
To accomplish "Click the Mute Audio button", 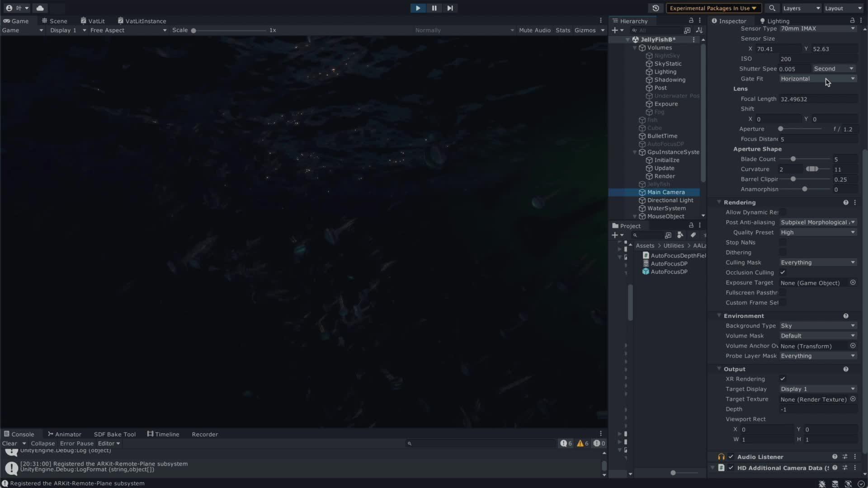I will tap(534, 30).
